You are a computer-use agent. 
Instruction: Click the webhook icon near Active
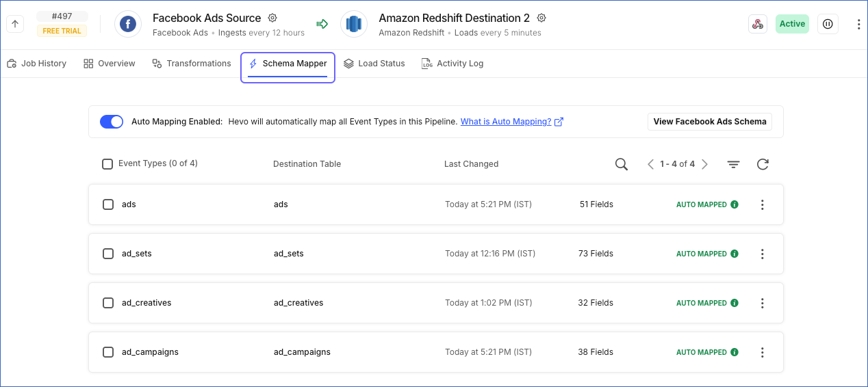pos(758,24)
